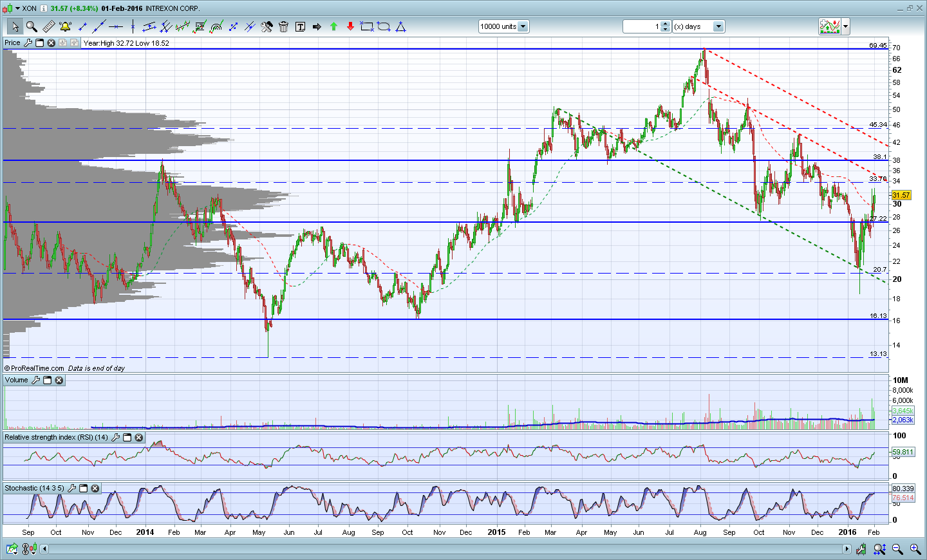
Task: Pick the ruler measurement tool
Action: coord(48,26)
